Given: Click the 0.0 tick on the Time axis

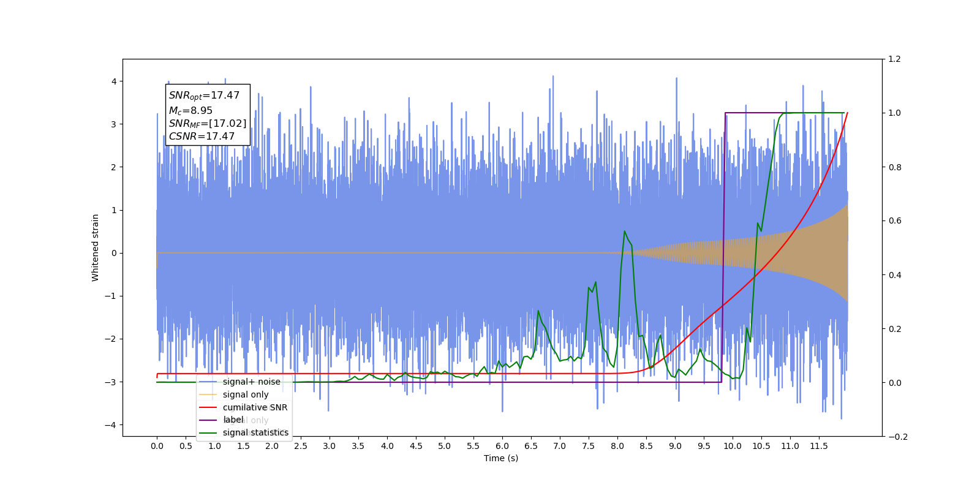Looking at the screenshot, I should click(x=157, y=446).
